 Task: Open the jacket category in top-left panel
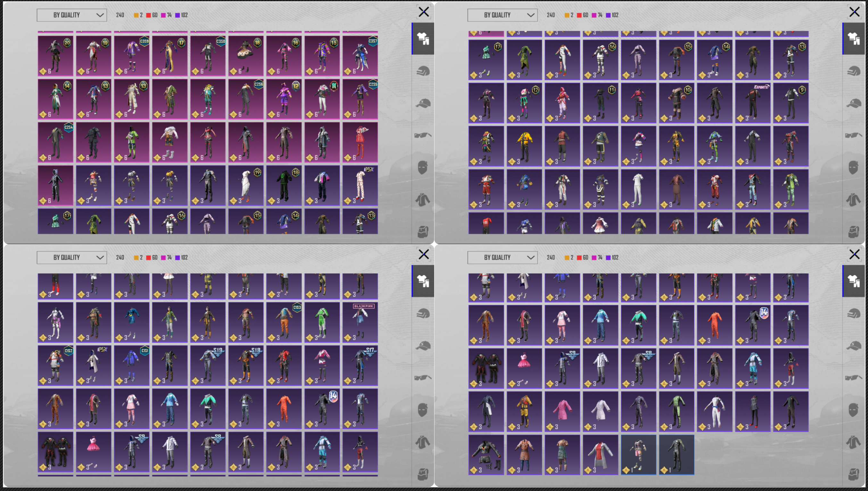423,200
